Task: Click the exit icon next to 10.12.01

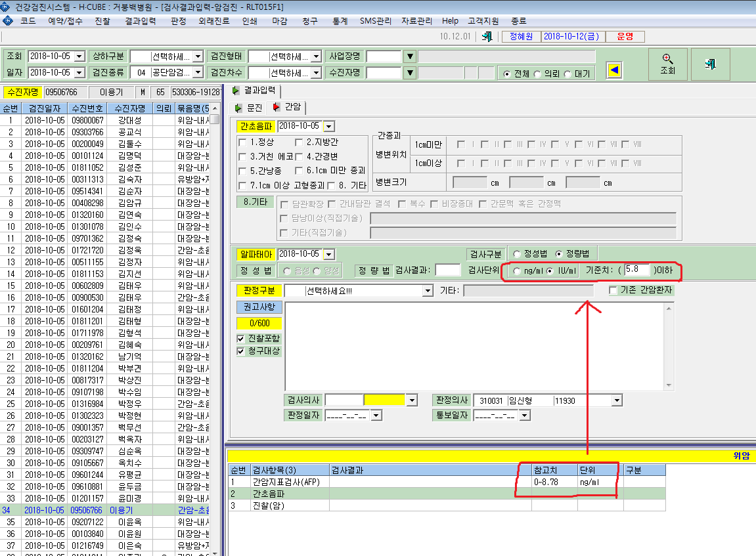Action: click(x=487, y=37)
